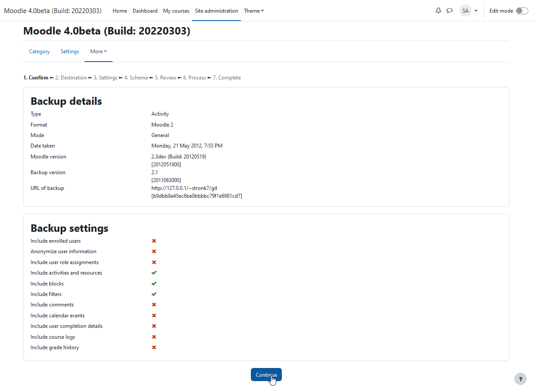Click green check beside Include blocks
Screen dimensions: 534x392
(154, 284)
